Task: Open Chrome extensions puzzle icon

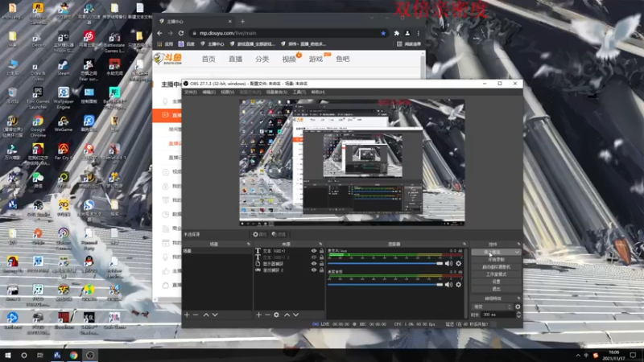Action: click(x=397, y=33)
